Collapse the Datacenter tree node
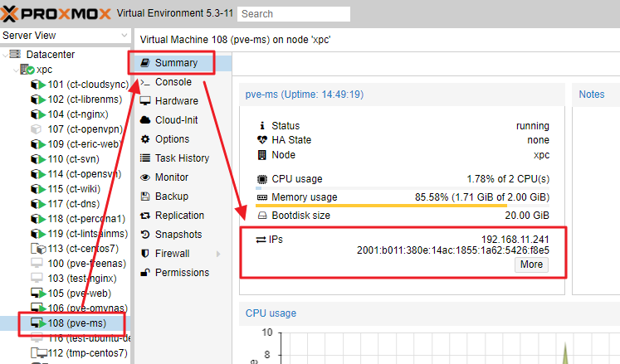620x364 pixels. pos(6,55)
